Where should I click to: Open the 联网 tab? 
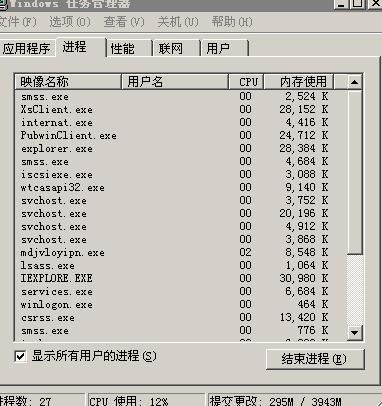[x=177, y=49]
